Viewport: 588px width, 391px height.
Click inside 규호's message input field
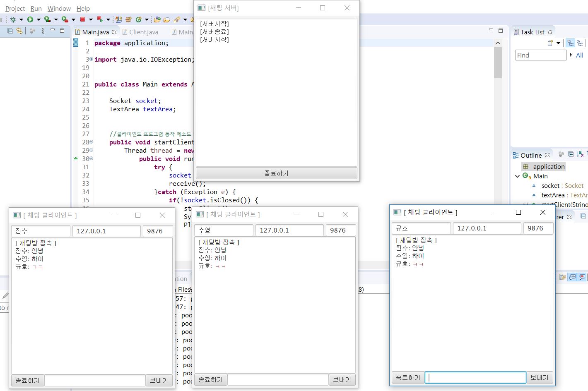[x=475, y=377]
